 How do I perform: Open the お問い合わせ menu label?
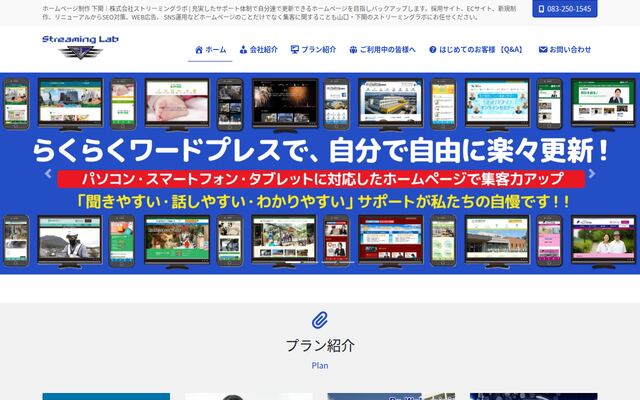[x=570, y=50]
